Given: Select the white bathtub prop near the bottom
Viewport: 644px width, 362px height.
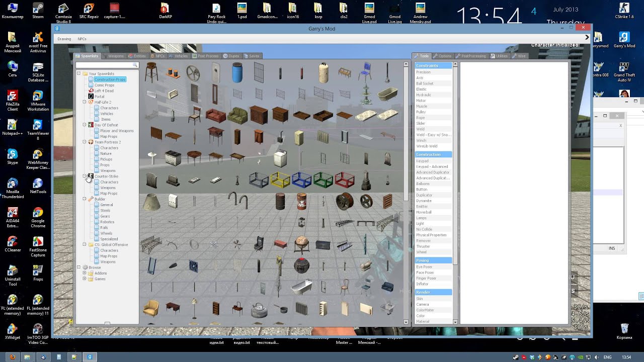Looking at the screenshot, I should coord(301,287).
